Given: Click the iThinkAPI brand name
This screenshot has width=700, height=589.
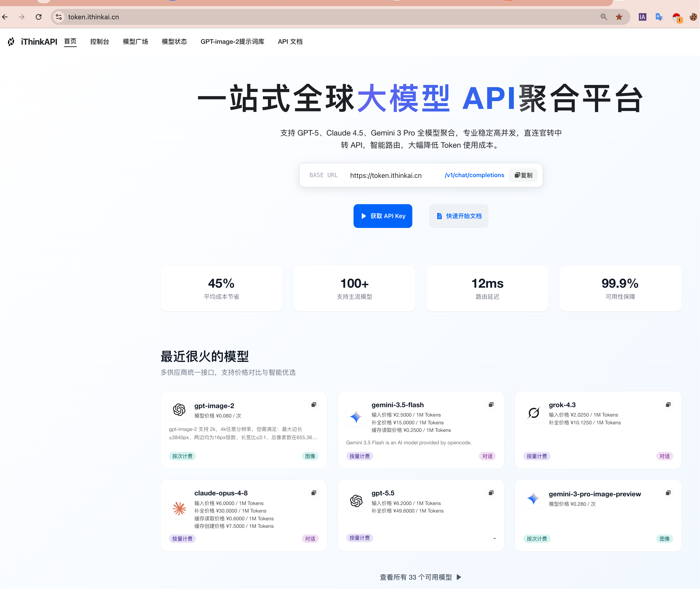Looking at the screenshot, I should click(39, 42).
